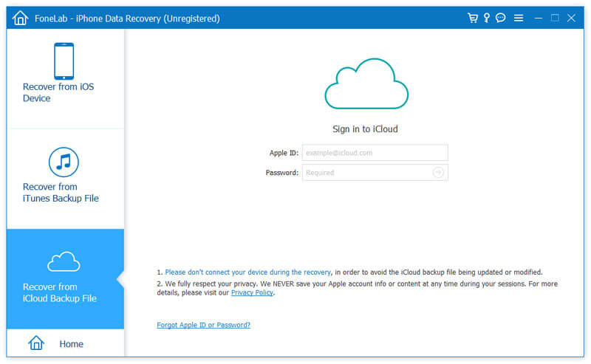Click the 'Sign in to iCloud' heading
The image size is (591, 364).
tap(365, 129)
